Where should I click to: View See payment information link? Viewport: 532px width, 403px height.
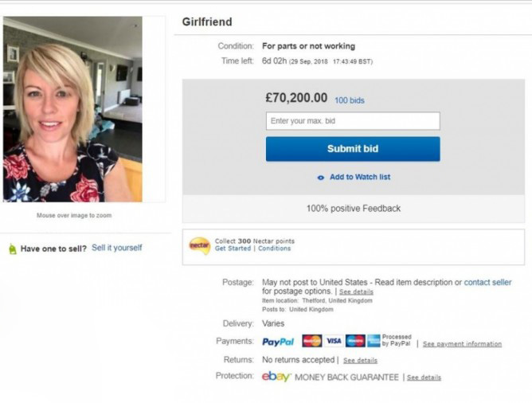point(462,344)
